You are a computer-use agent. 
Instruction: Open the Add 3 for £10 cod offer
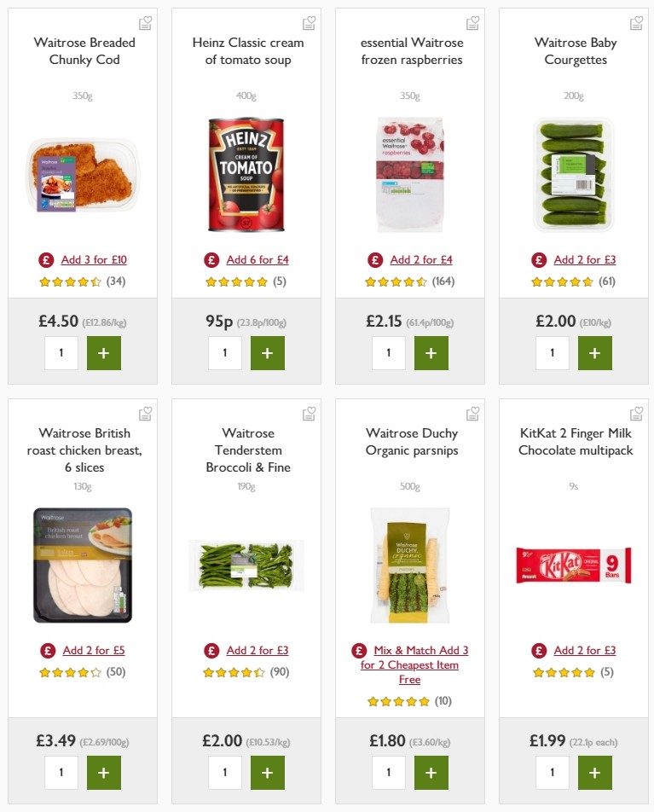click(92, 259)
